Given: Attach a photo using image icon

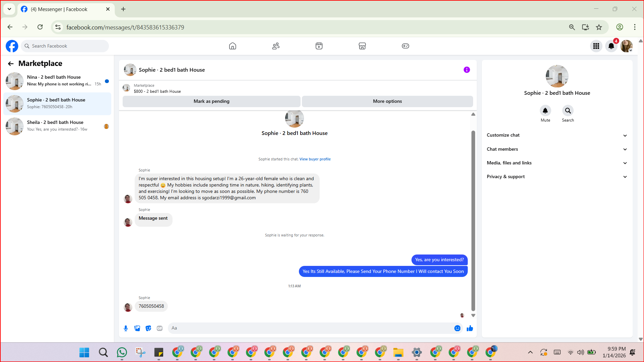Looking at the screenshot, I should point(137,328).
